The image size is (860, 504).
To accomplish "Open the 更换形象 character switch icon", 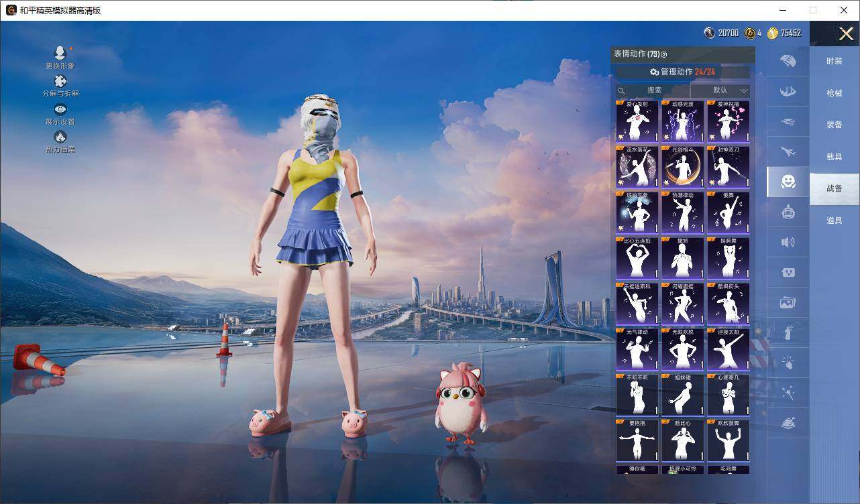I will [x=60, y=53].
